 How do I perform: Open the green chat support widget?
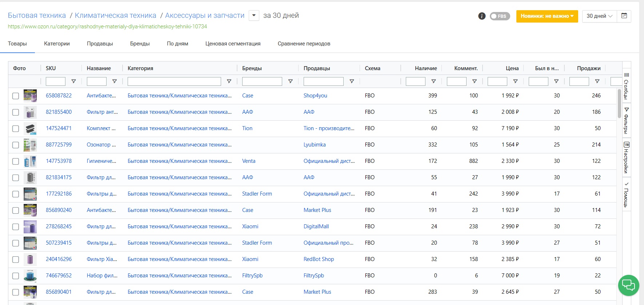pos(628,285)
